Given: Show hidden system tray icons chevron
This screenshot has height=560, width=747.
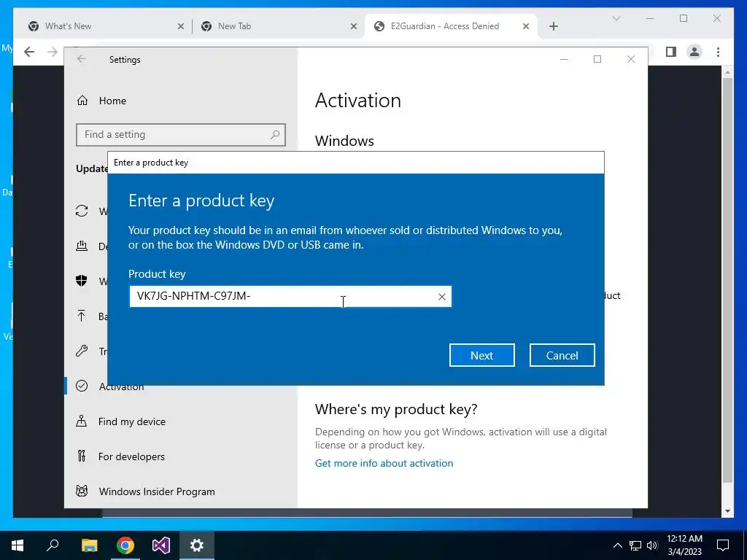Looking at the screenshot, I should [617, 545].
